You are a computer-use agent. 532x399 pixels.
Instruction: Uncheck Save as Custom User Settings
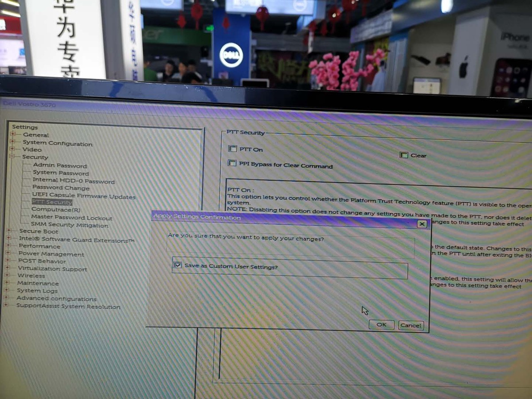[x=178, y=265]
